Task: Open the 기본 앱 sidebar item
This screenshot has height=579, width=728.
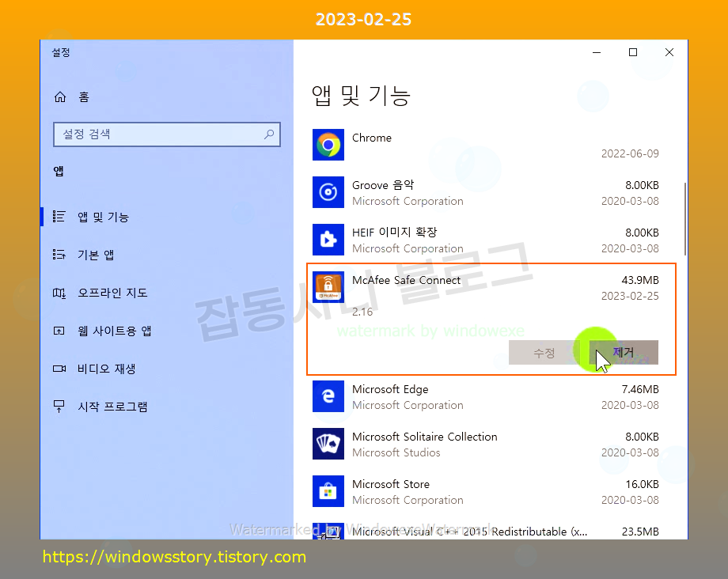Action: point(167,255)
